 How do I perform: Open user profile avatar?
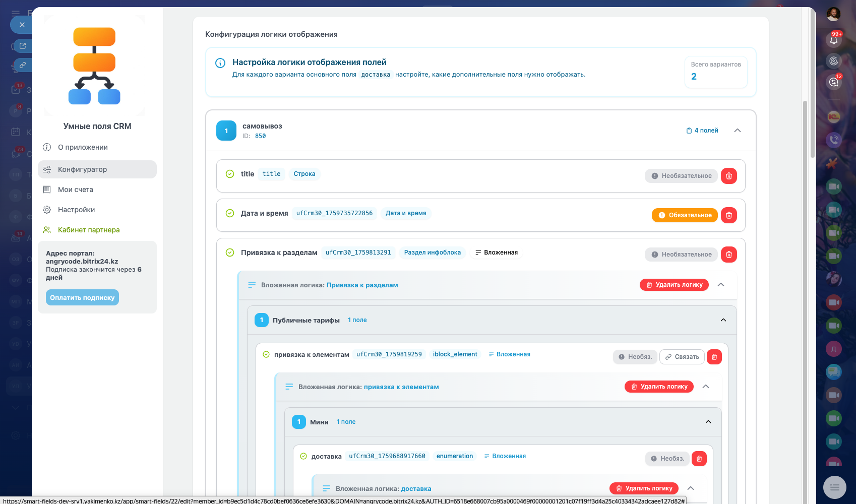(x=834, y=14)
